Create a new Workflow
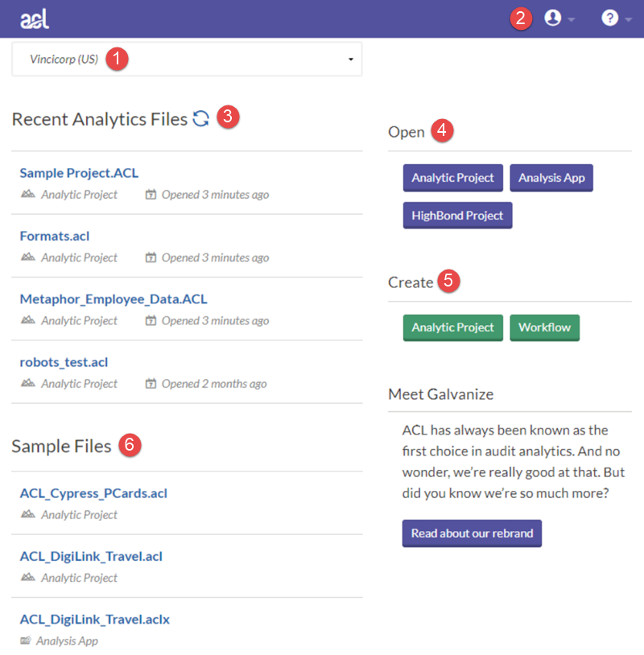644x655 pixels. tap(544, 327)
